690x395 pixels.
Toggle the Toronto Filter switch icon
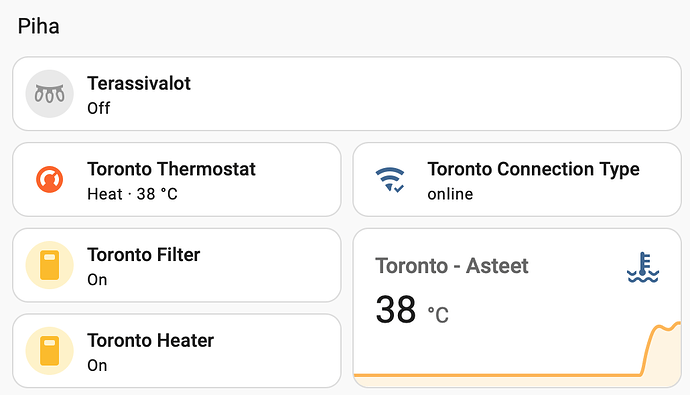[x=49, y=265]
